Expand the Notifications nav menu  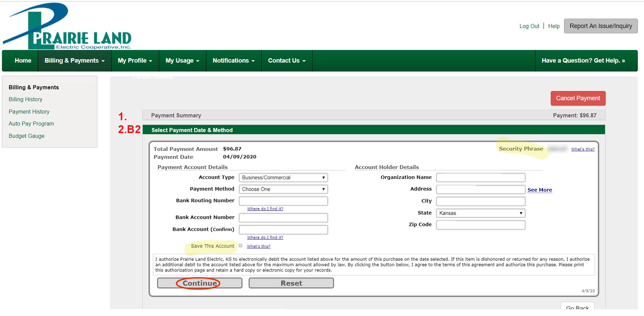coord(234,61)
